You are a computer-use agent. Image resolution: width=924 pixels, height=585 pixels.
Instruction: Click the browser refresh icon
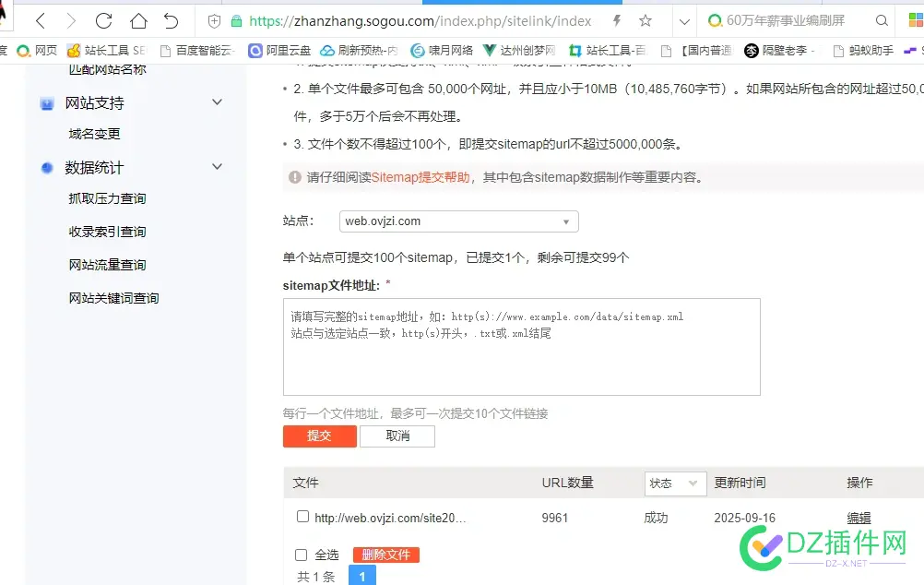click(x=103, y=19)
